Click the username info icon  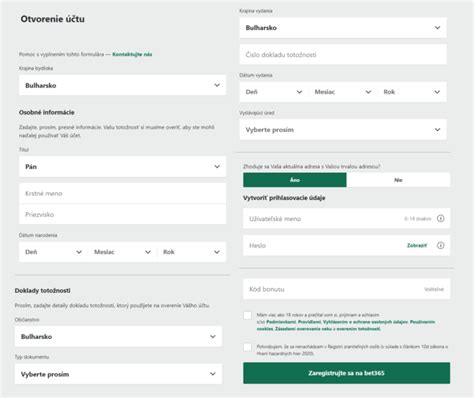point(441,219)
